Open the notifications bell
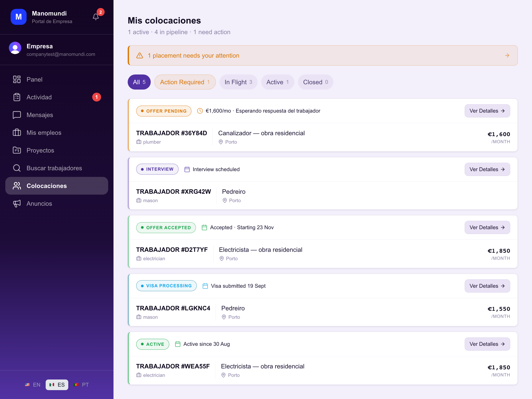The image size is (532, 399). click(96, 17)
